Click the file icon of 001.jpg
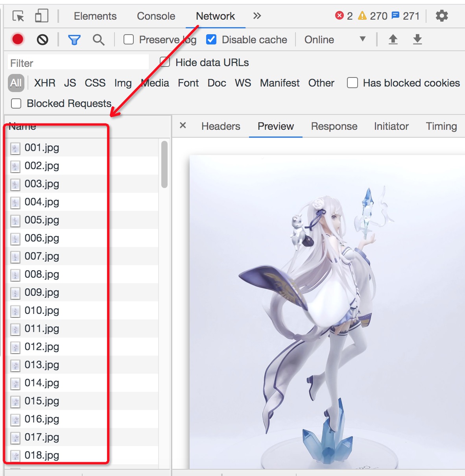This screenshot has width=465, height=476. pyautogui.click(x=15, y=148)
